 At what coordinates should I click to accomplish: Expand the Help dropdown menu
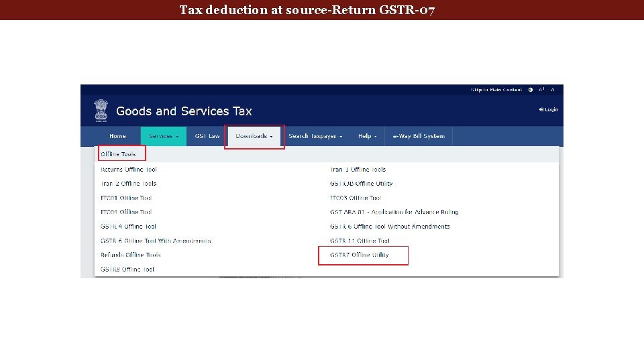pos(367,136)
